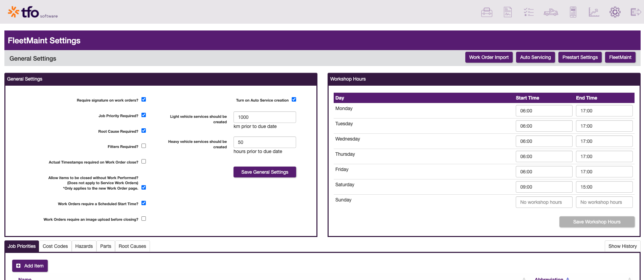Click Tuesday start time field
The width and height of the screenshot is (644, 280).
[x=544, y=126]
